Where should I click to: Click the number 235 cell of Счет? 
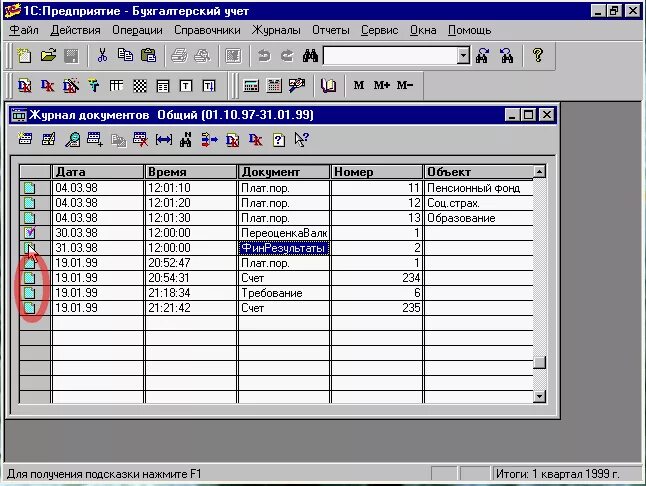[x=377, y=308]
